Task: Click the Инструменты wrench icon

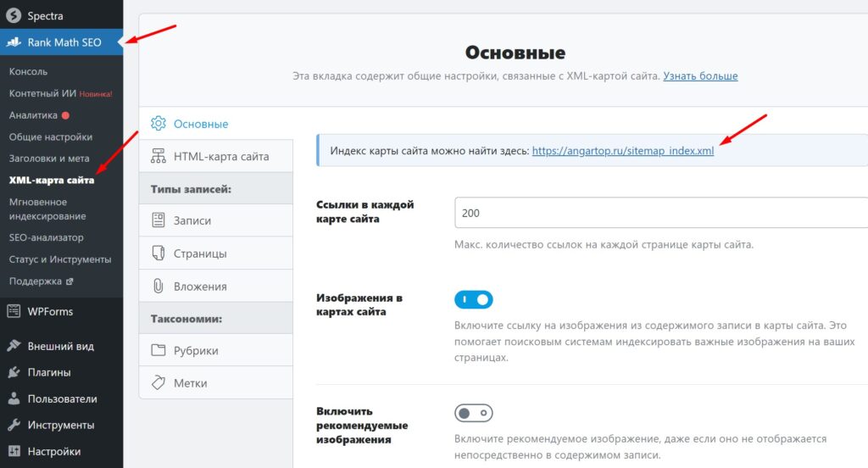Action: 14,425
